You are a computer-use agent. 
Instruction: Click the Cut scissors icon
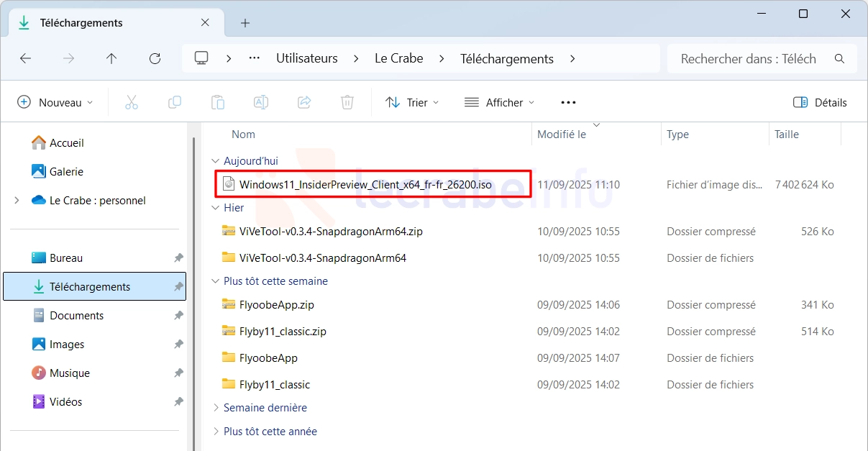pos(132,102)
